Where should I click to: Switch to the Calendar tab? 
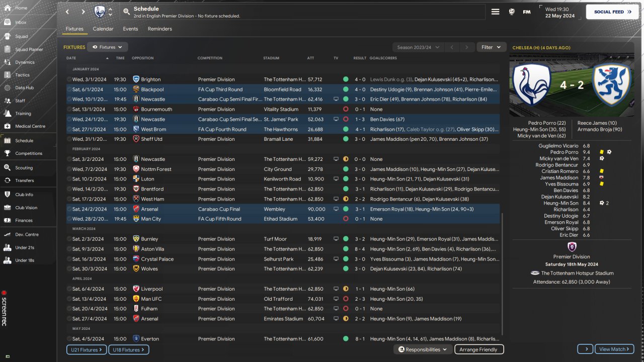click(103, 29)
